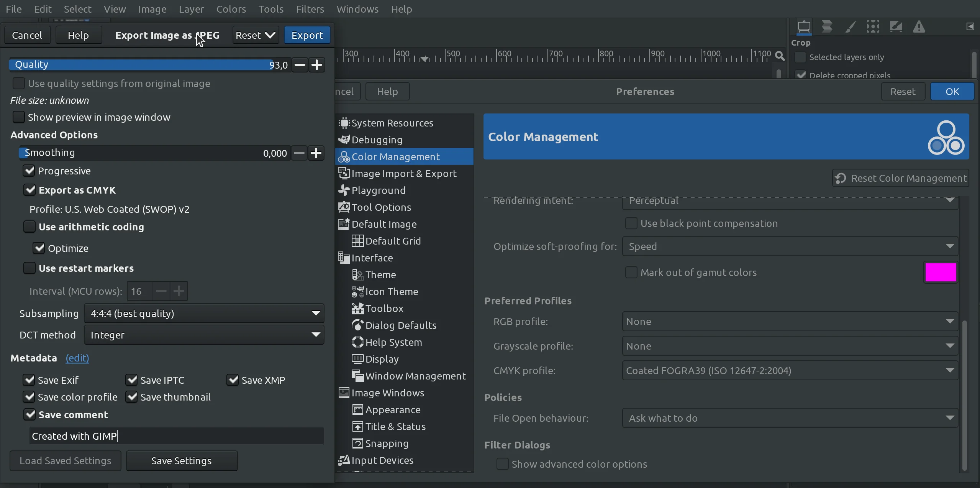This screenshot has width=980, height=488.
Task: Select Default Grid preferences page
Action: pyautogui.click(x=405, y=241)
